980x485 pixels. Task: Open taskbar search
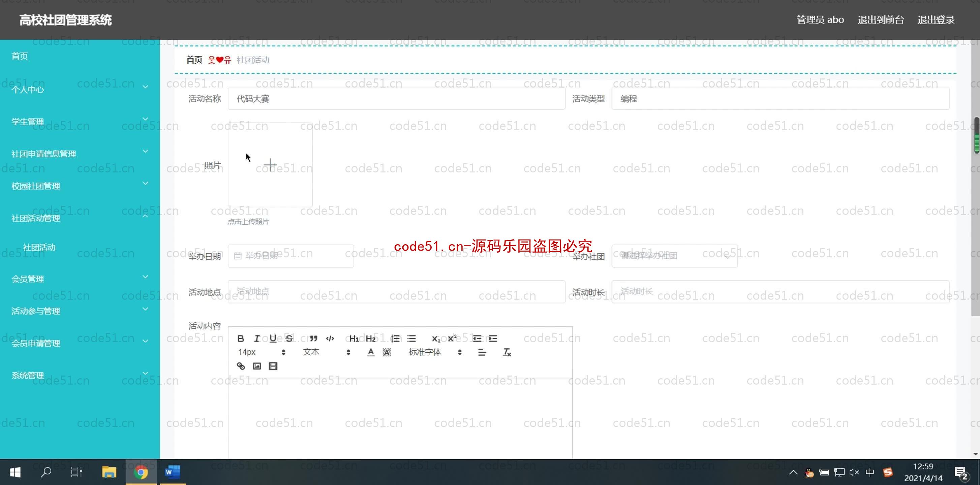46,472
